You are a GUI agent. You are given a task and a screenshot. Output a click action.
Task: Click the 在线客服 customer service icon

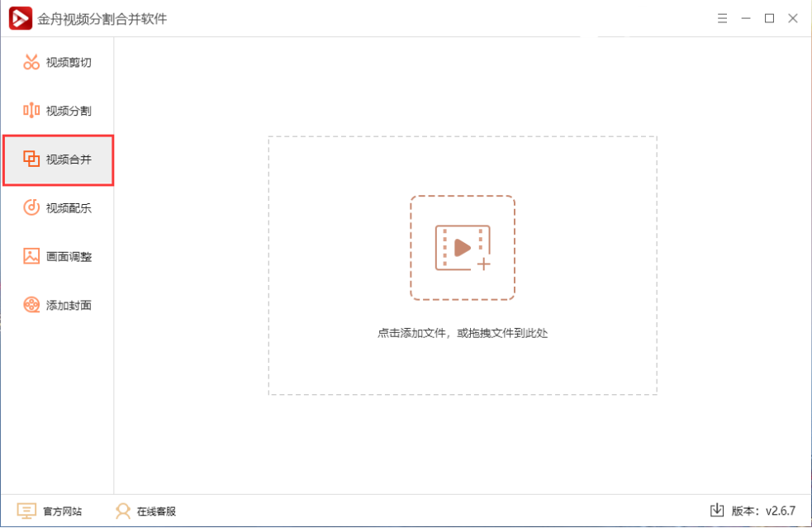click(122, 511)
